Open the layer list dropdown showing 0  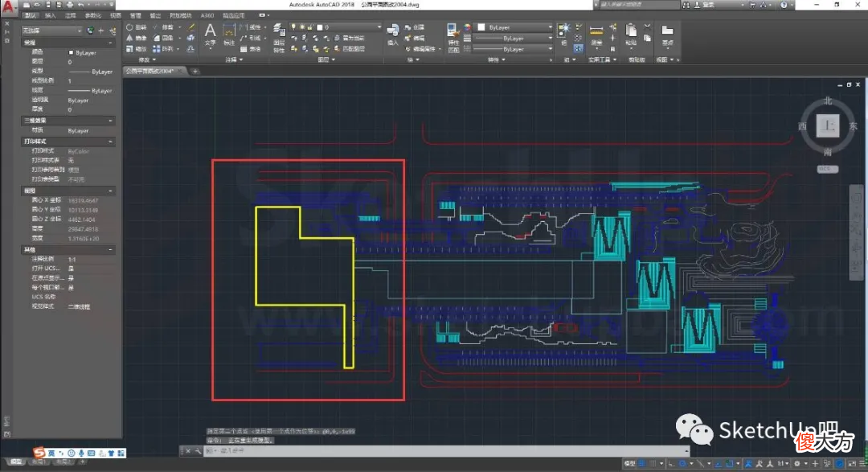(335, 27)
